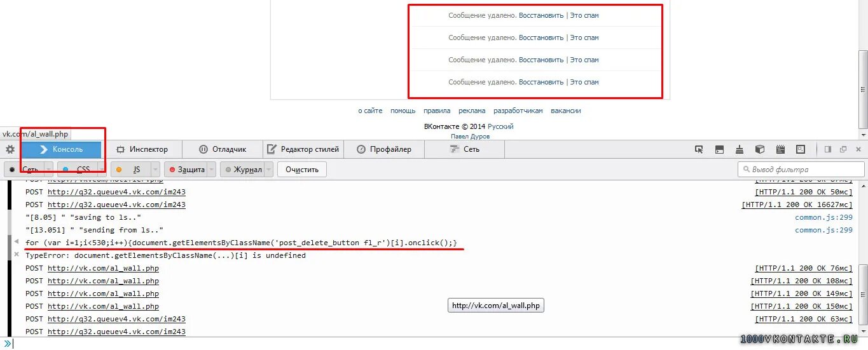Pop developer tools into separate window
The image size is (868, 350).
[843, 150]
